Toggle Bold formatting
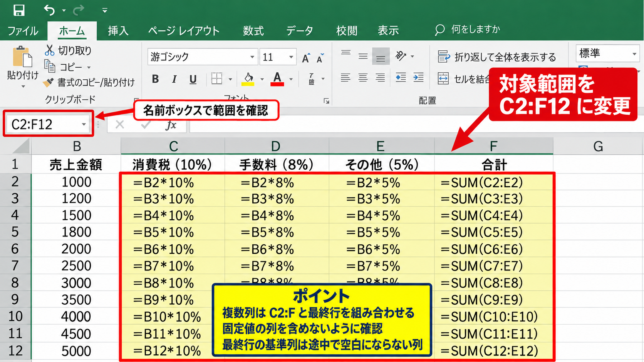The width and height of the screenshot is (644, 362). tap(155, 79)
